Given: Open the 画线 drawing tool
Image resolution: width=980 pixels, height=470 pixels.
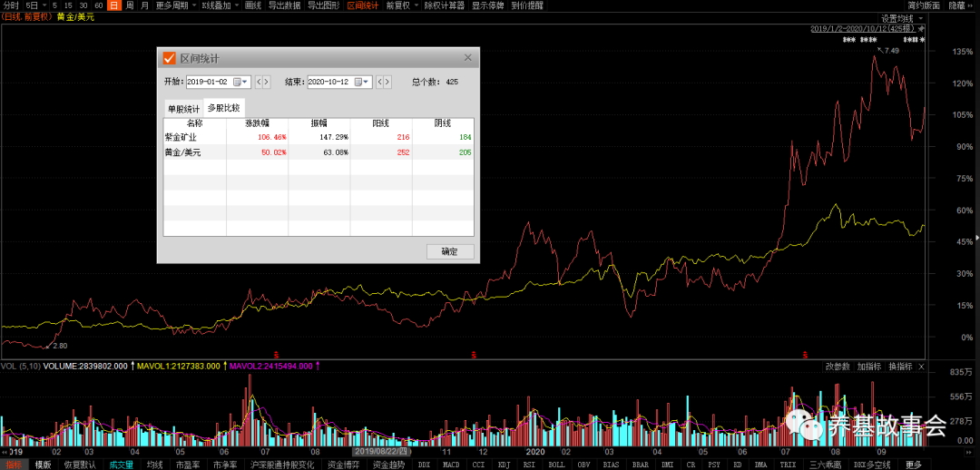Looking at the screenshot, I should point(253,5).
